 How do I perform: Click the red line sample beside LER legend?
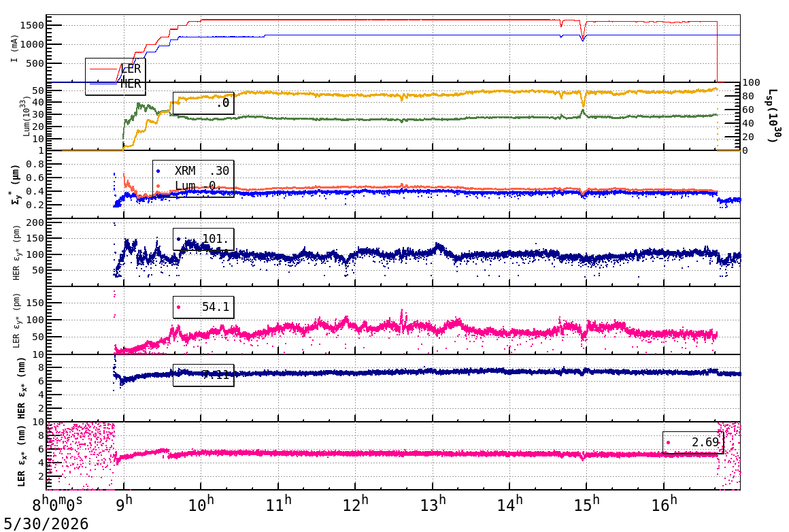(x=104, y=69)
